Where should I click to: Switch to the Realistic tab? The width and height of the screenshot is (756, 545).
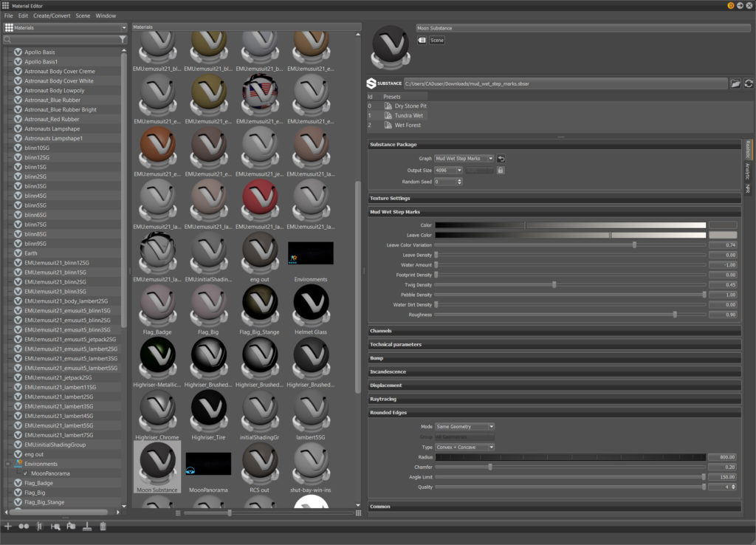(x=748, y=149)
